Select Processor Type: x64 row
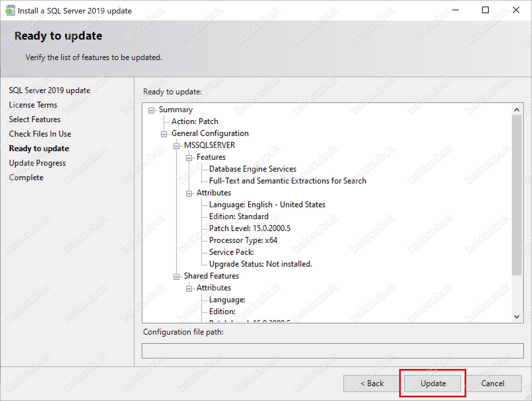This screenshot has width=532, height=401. [x=243, y=240]
